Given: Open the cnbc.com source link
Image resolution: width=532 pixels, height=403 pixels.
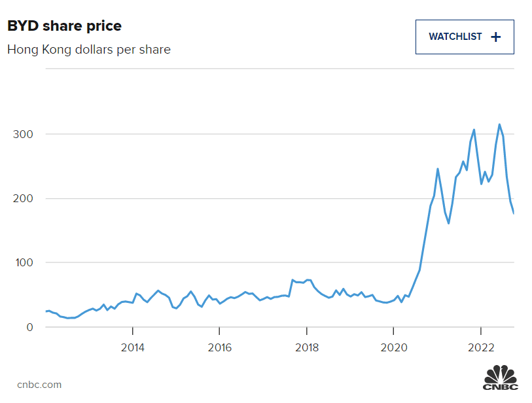Looking at the screenshot, I should tap(39, 385).
